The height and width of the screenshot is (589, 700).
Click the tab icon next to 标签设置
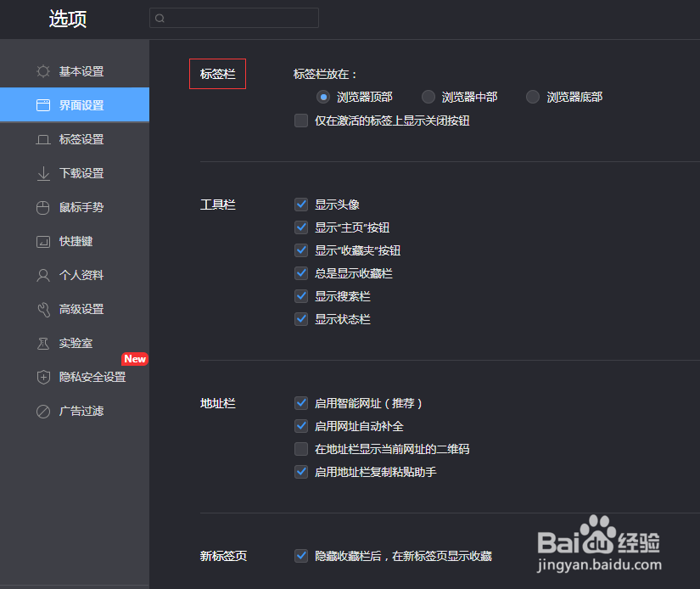(x=43, y=139)
